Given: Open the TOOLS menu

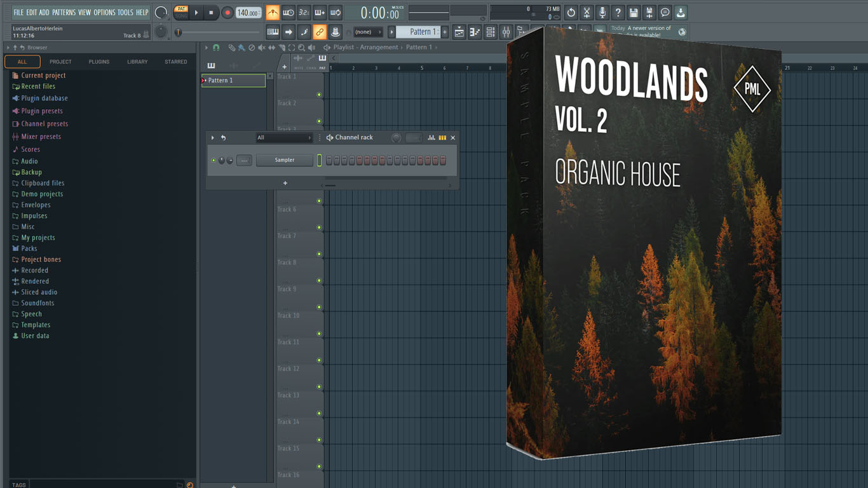Looking at the screenshot, I should coord(125,13).
